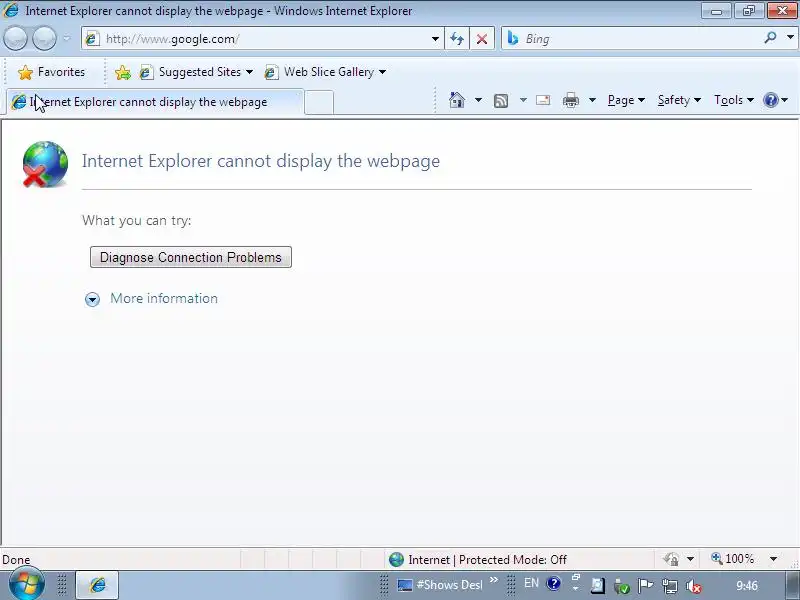
Task: Click the Print icon
Action: [x=570, y=100]
